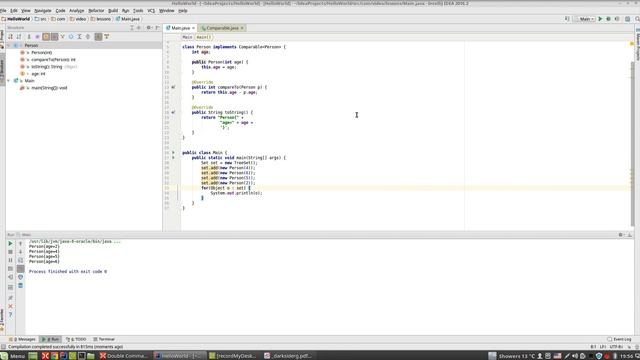
Task: Hide the Structure panel with the hide icon
Action: [x=158, y=28]
